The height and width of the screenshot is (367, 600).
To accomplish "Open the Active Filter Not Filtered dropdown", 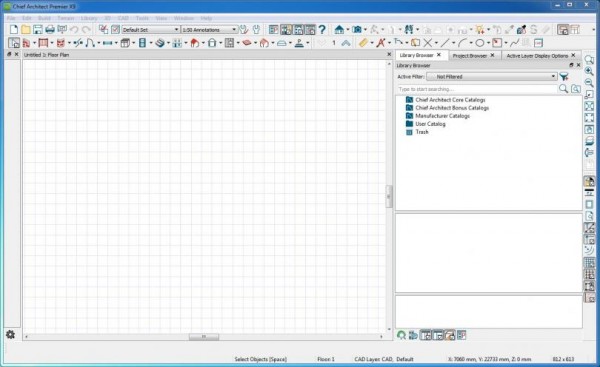I will (492, 77).
